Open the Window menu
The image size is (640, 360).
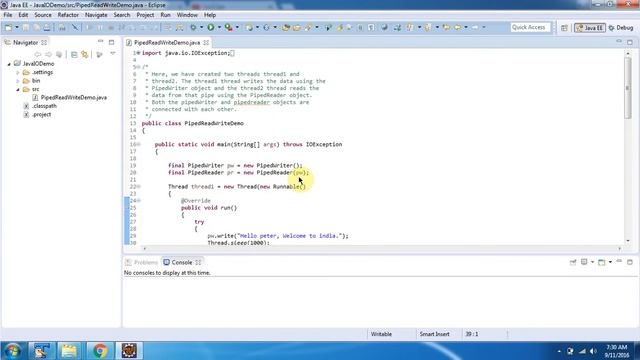(187, 15)
